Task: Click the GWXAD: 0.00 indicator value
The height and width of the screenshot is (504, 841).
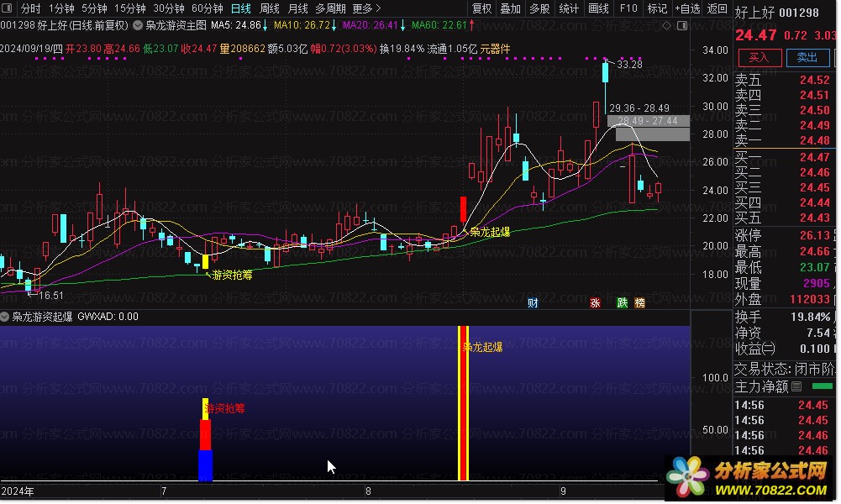Action: [108, 317]
